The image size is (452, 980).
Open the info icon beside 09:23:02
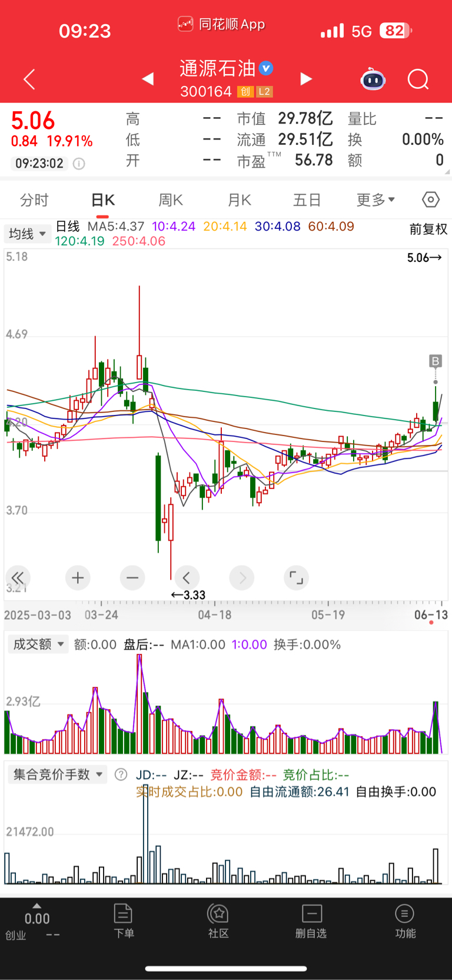[x=79, y=164]
